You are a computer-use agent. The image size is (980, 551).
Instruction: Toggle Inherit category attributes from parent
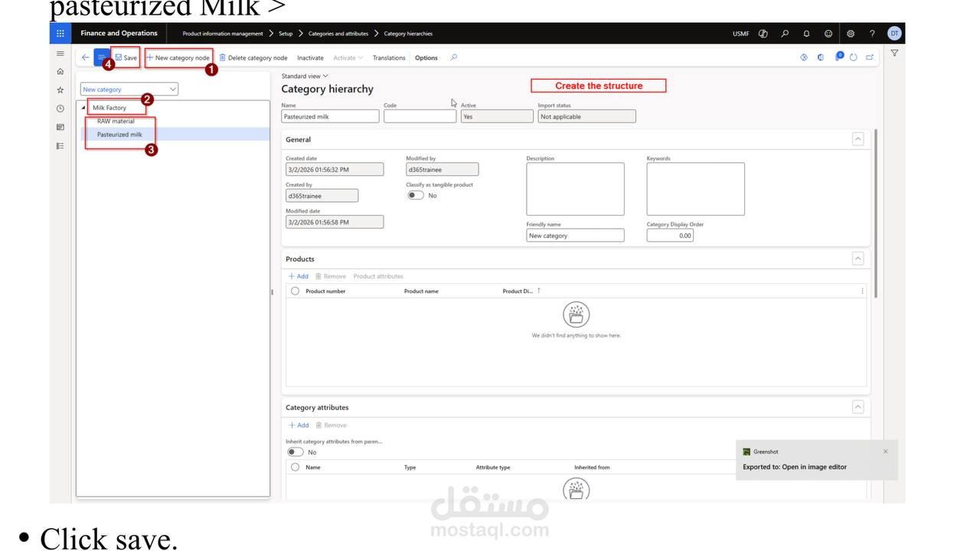click(x=294, y=452)
